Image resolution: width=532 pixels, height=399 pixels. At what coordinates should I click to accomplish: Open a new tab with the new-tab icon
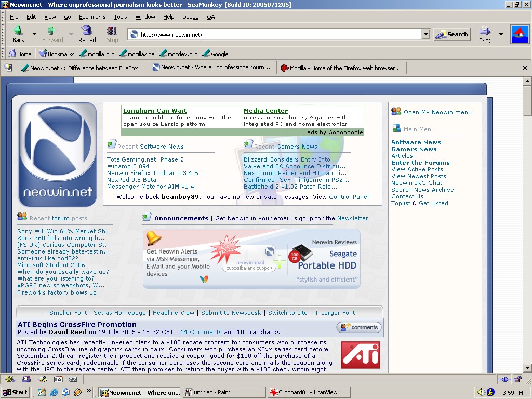point(8,68)
